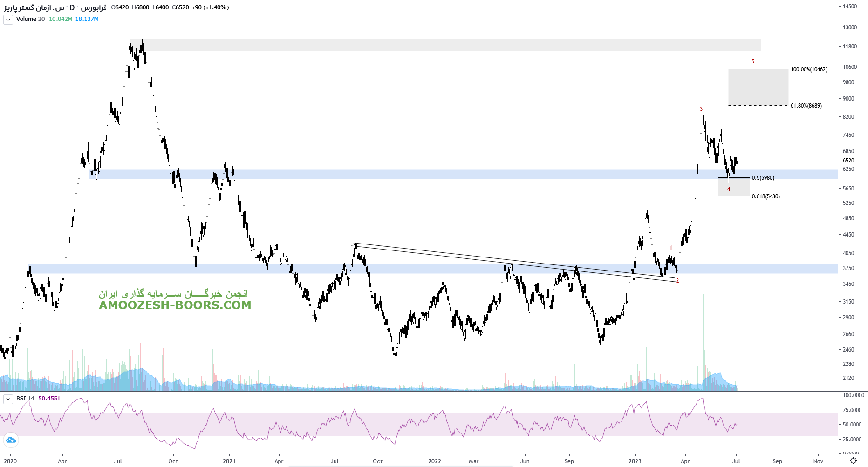This screenshot has height=467, width=868.
Task: Click the 0.5(5980) retracement level label
Action: tap(763, 178)
